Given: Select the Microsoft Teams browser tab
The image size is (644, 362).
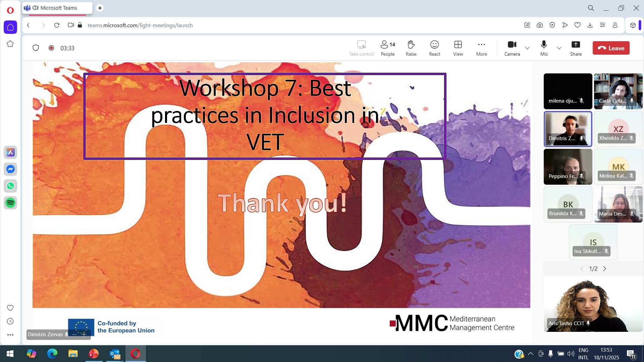Looking at the screenshot, I should [x=58, y=8].
